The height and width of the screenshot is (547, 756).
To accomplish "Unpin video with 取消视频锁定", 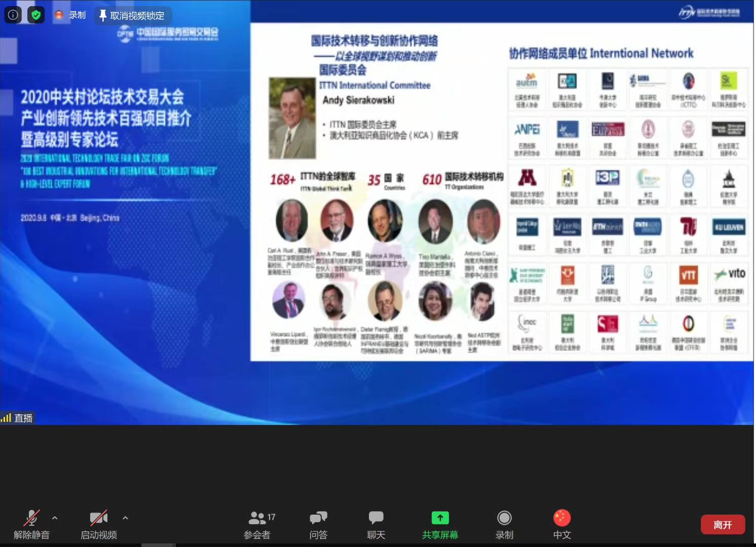I will click(x=133, y=15).
